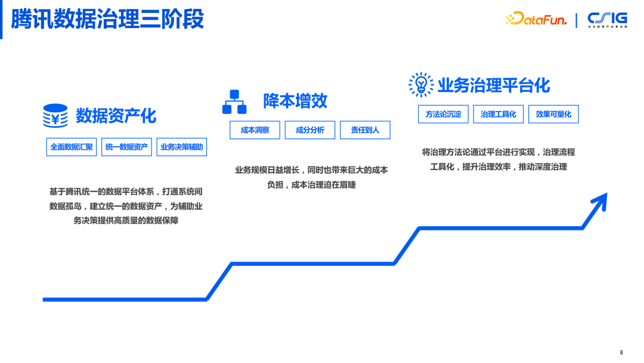Select the 成分分析 box
Screen dimensions: 644x363
[x=310, y=130]
